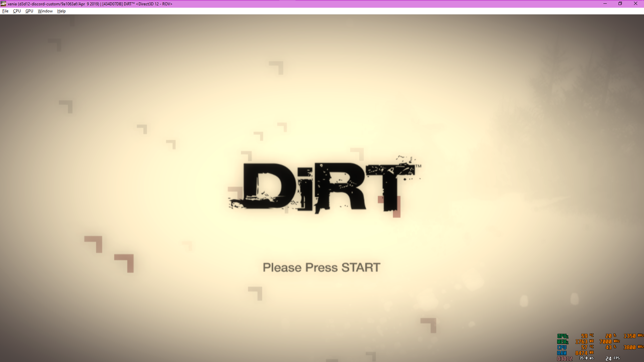Image resolution: width=644 pixels, height=362 pixels.
Task: Click the Please Press START prompt
Action: 321,267
